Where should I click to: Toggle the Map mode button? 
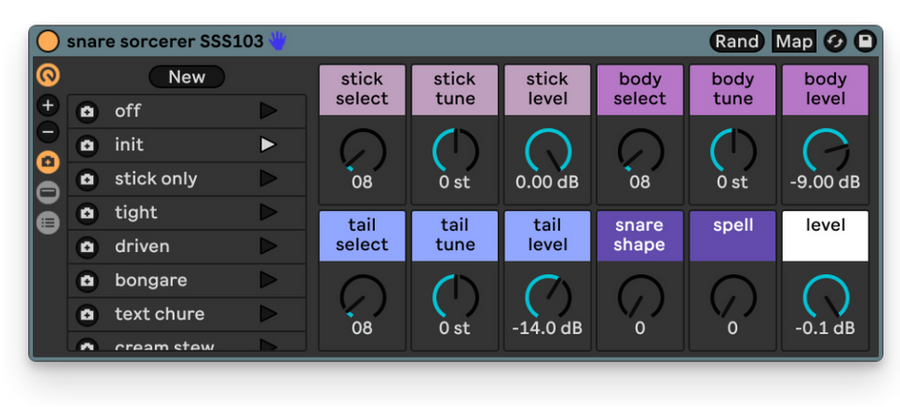pos(794,41)
